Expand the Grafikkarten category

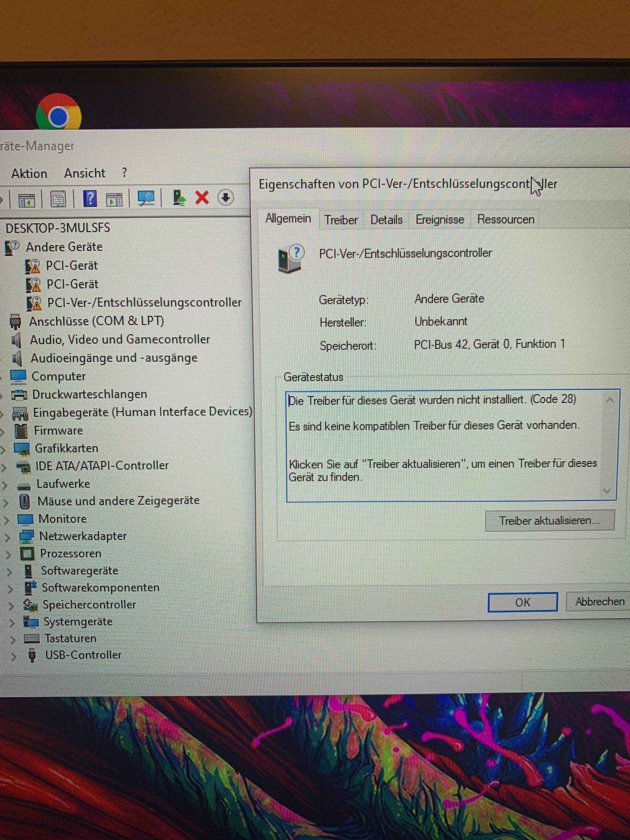tap(3, 449)
